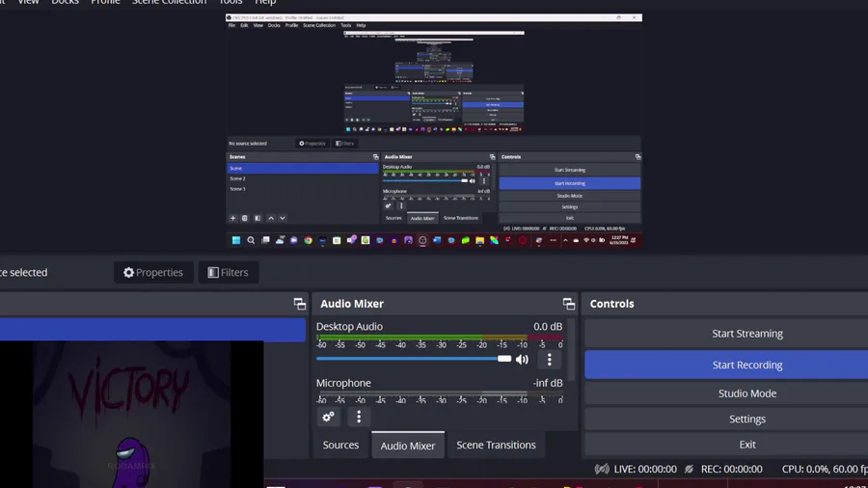Click the speaker mute icon in preview mixer
Image resolution: width=868 pixels, height=488 pixels.
tap(473, 181)
